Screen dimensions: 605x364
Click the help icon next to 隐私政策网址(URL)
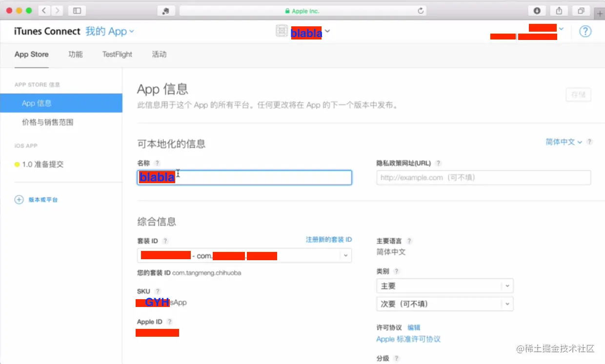[438, 163]
